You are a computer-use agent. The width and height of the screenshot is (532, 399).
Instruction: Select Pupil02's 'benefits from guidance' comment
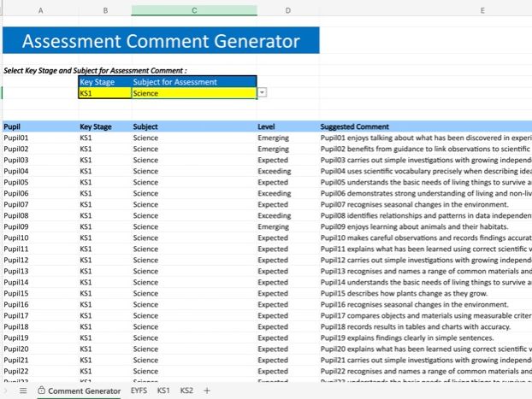(x=425, y=149)
